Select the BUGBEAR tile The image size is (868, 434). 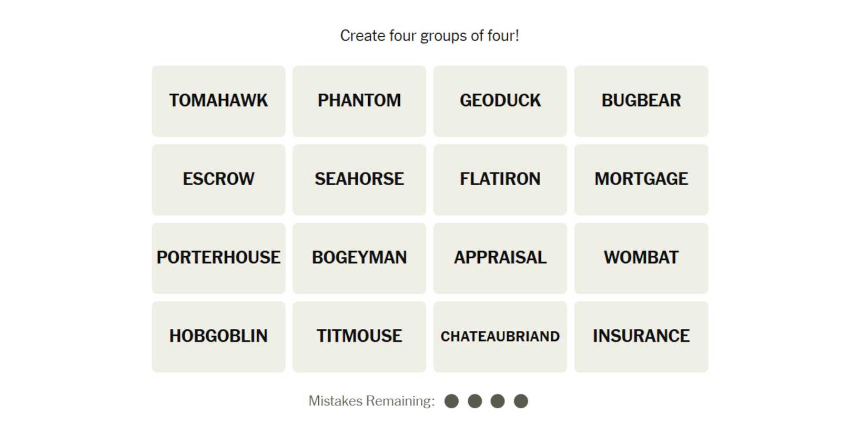coord(641,101)
